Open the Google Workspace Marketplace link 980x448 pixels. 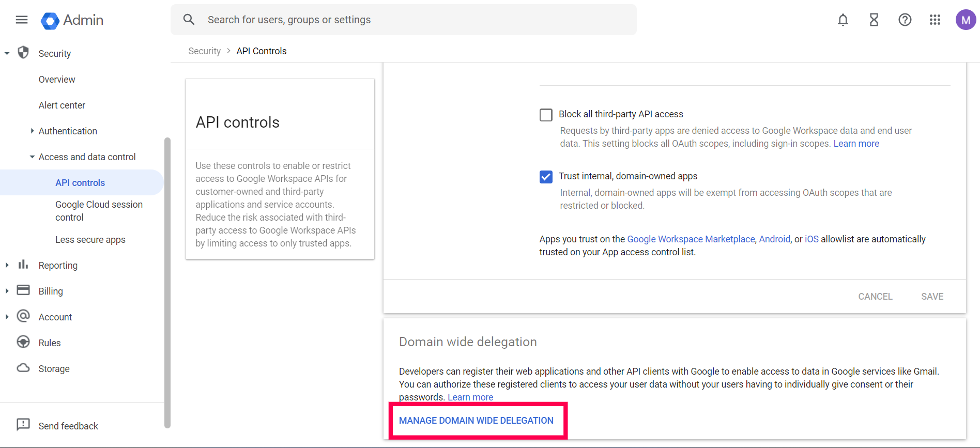point(691,239)
